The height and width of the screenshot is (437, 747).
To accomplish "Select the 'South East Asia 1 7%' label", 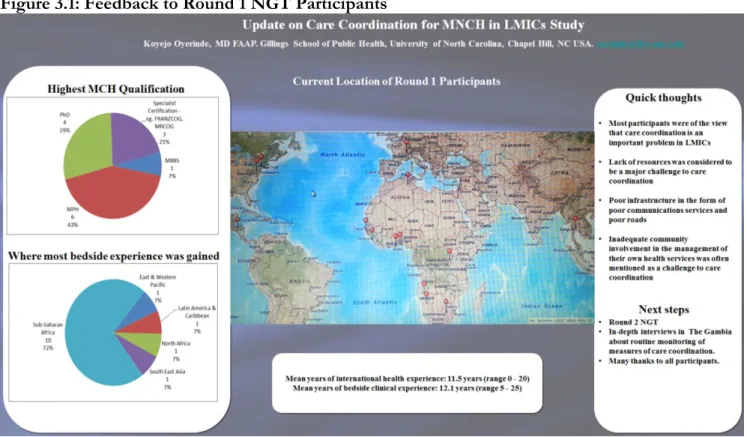I will click(x=167, y=379).
